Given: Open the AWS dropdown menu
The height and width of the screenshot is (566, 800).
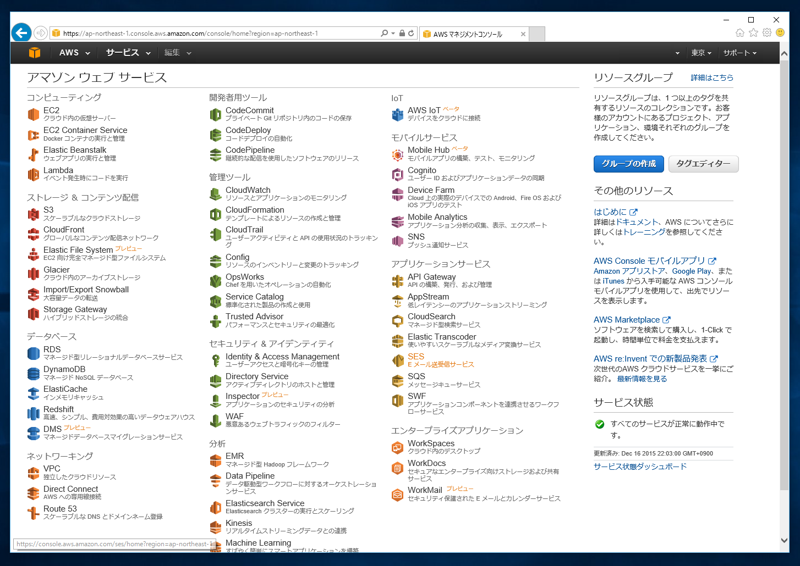Looking at the screenshot, I should 74,53.
